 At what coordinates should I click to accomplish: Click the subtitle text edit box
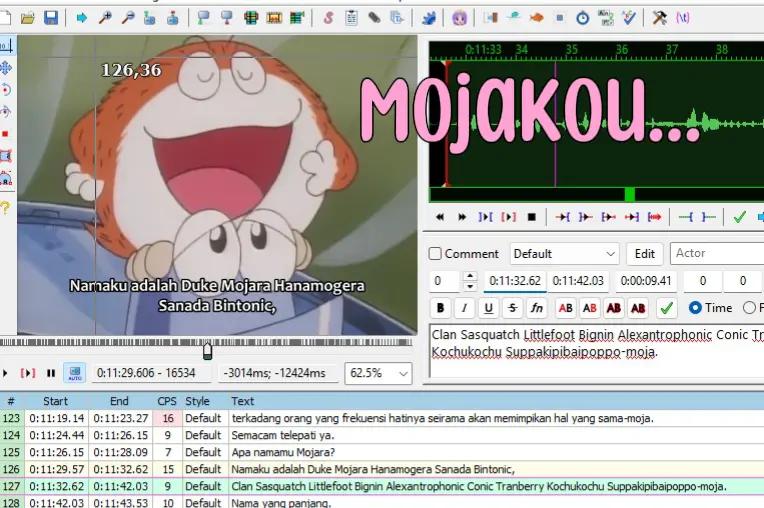tap(597, 351)
